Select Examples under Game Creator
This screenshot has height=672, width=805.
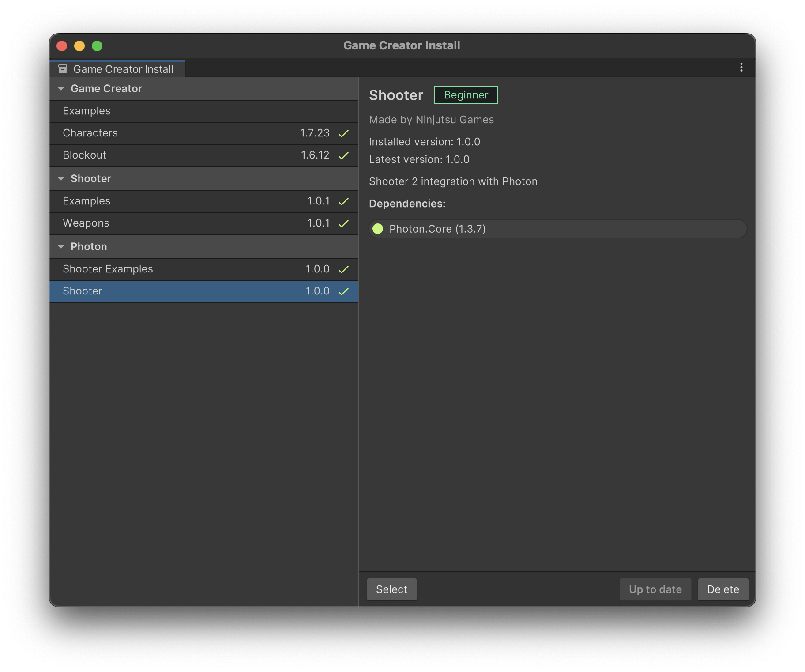point(87,111)
